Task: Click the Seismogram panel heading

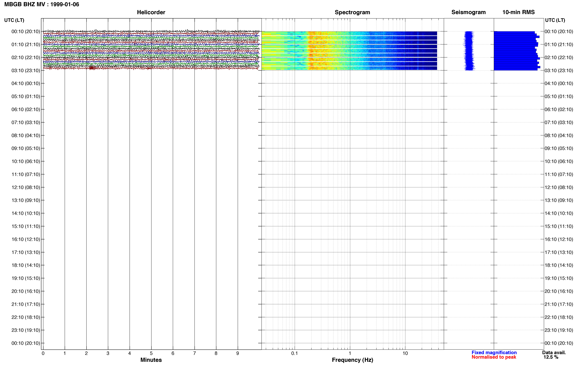Action: coord(468,12)
